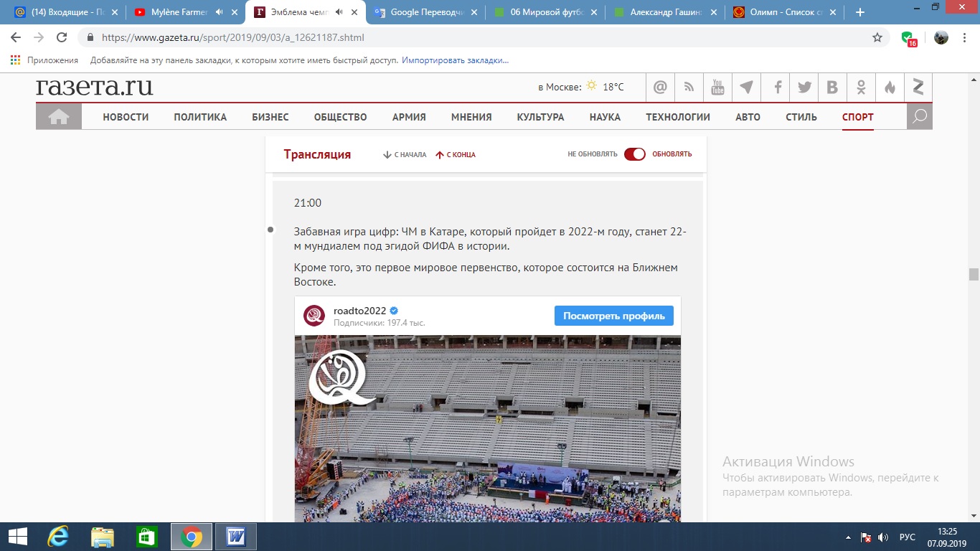Open File Explorer from taskbar
The image size is (980, 551).
[x=103, y=537]
